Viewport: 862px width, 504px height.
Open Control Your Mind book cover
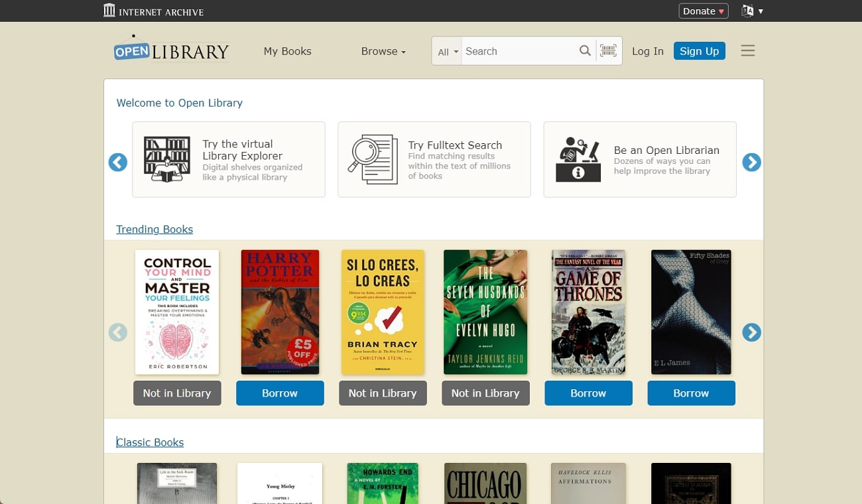tap(177, 312)
